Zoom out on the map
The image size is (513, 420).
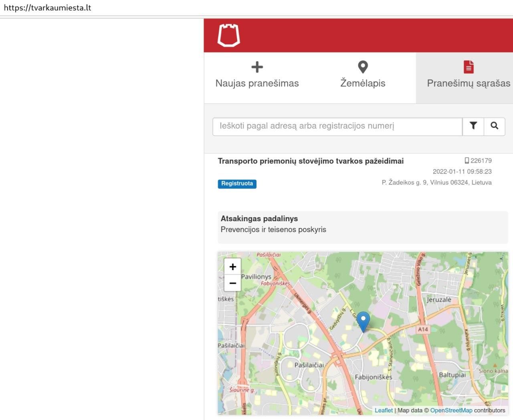(232, 283)
